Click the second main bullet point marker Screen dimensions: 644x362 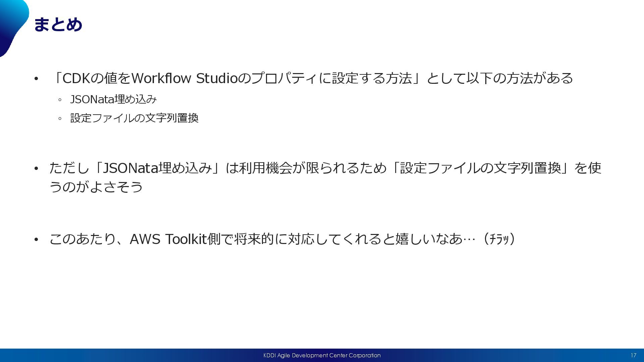point(36,168)
